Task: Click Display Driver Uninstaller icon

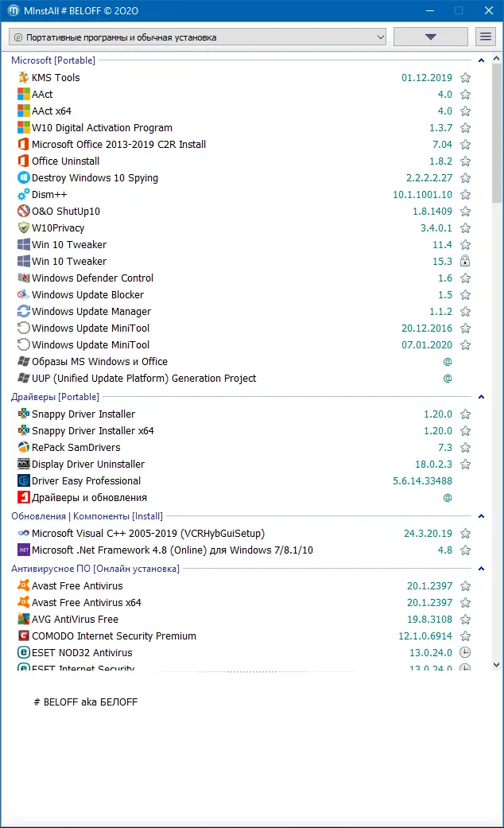Action: click(24, 465)
